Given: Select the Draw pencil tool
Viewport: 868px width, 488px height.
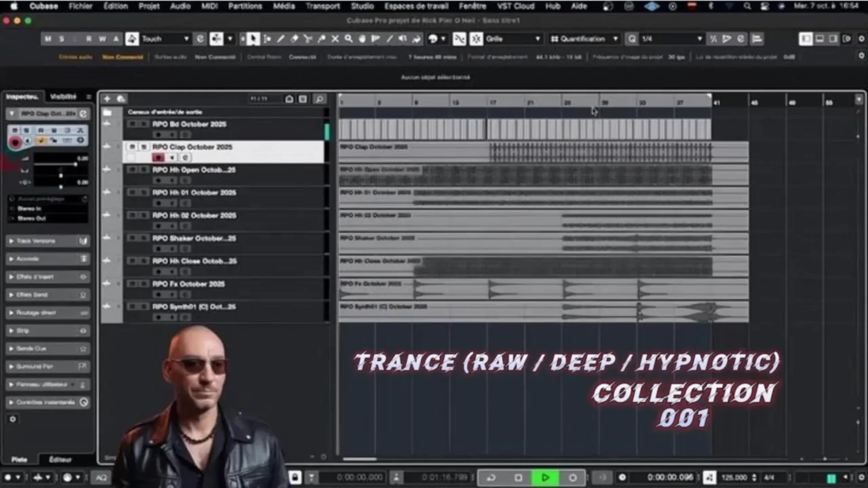Looking at the screenshot, I should point(281,39).
